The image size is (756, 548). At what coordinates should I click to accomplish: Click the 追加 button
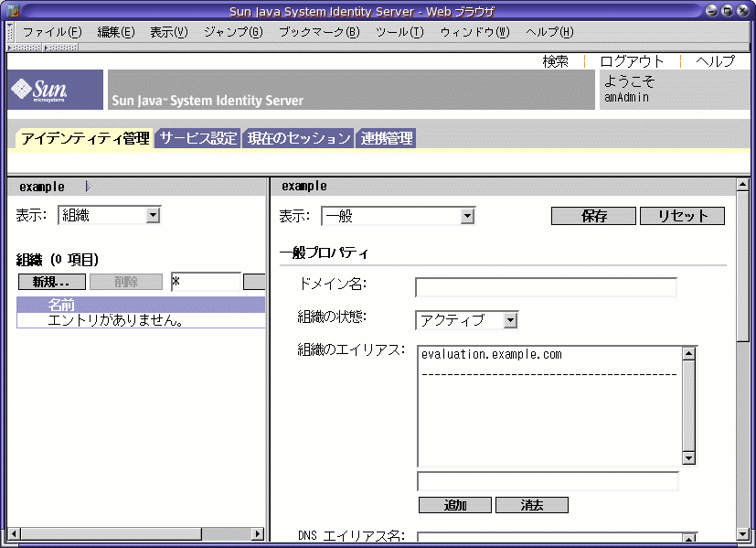click(455, 505)
